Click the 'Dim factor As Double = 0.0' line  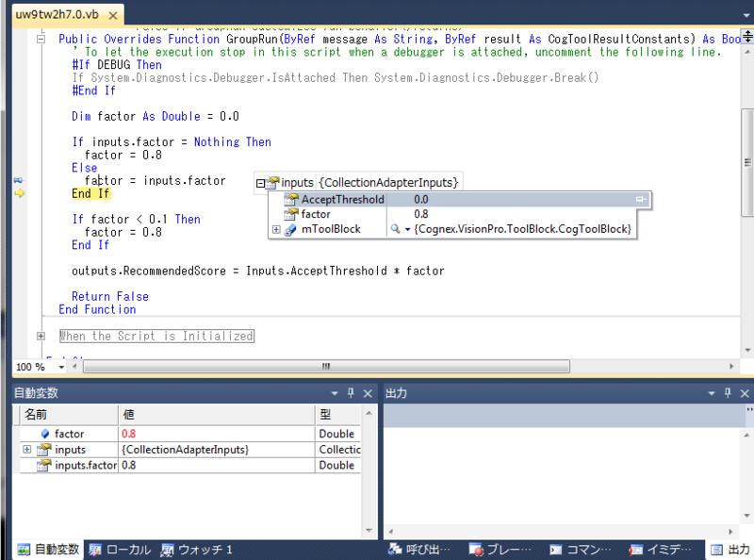click(x=156, y=116)
